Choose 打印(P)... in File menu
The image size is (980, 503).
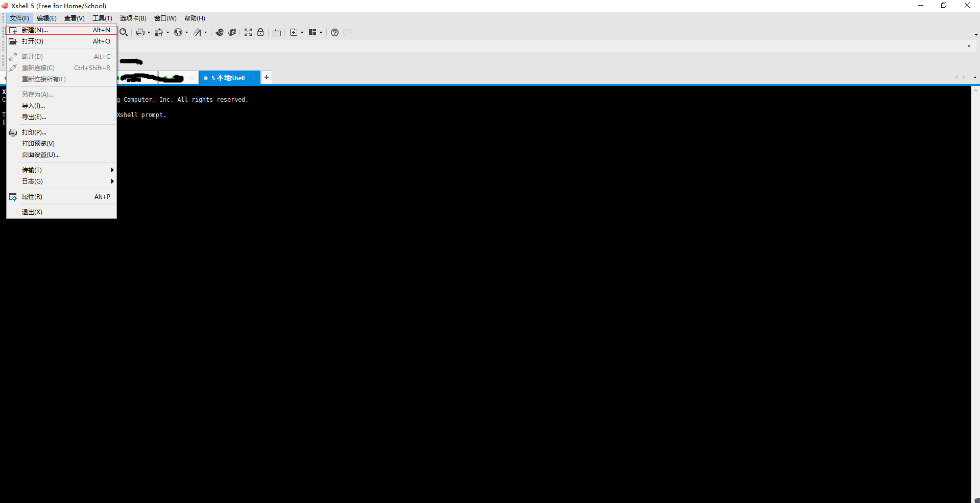tap(61, 132)
